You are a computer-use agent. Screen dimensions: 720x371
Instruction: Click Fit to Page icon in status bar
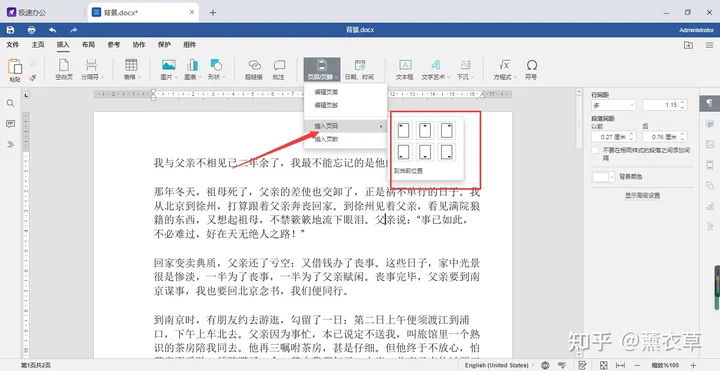(604, 365)
